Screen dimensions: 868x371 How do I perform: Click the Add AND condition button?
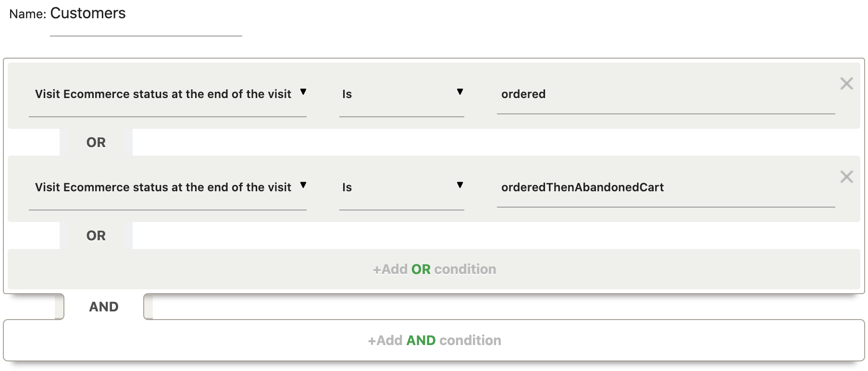[434, 340]
